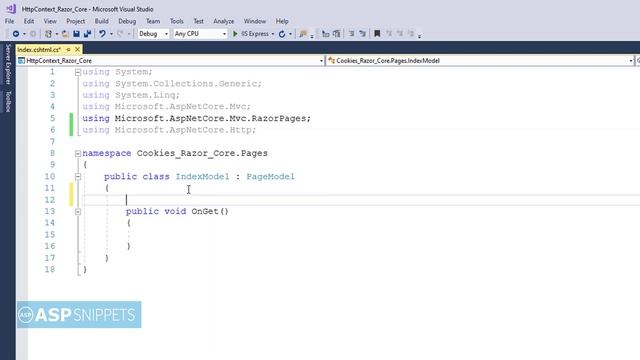This screenshot has height=360, width=640.
Task: Open the View menu
Action: coord(50,21)
